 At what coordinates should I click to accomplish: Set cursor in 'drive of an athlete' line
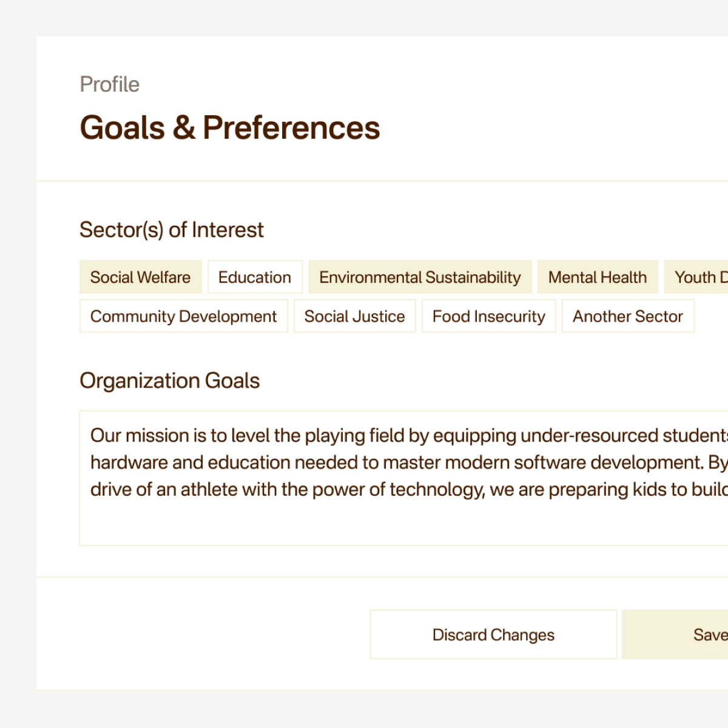click(x=409, y=489)
